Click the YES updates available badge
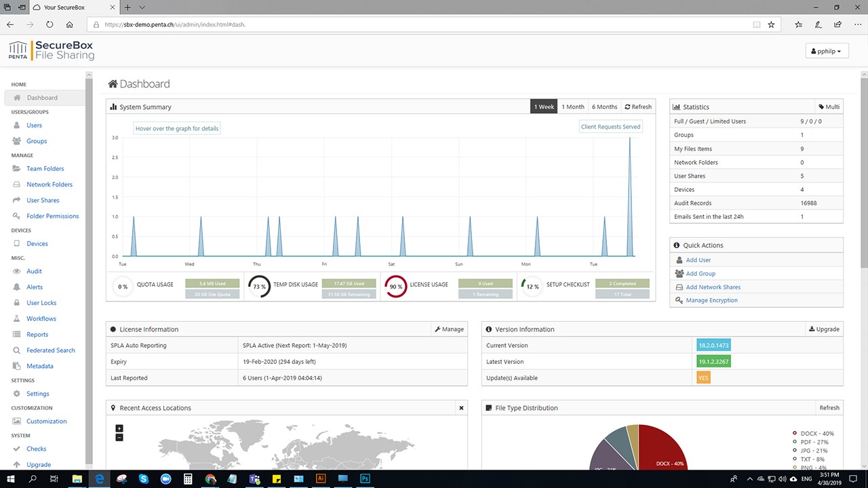The image size is (868, 488). tap(703, 378)
